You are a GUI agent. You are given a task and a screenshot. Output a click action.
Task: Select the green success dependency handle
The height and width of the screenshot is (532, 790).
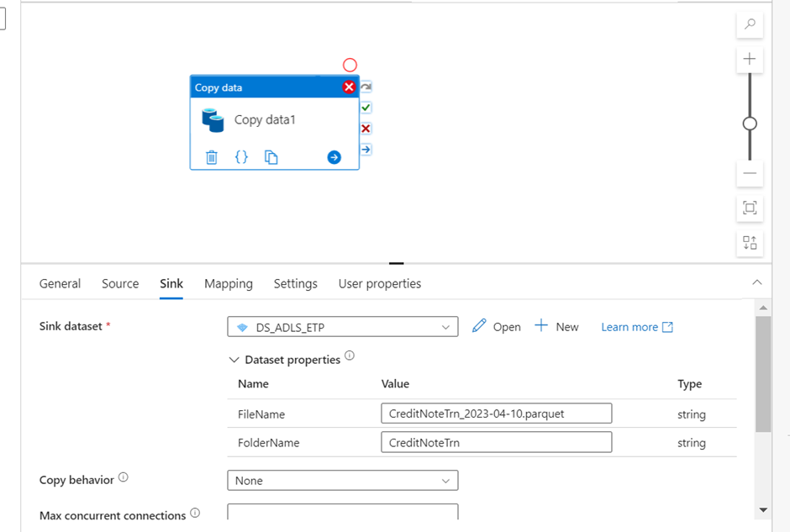tap(366, 108)
